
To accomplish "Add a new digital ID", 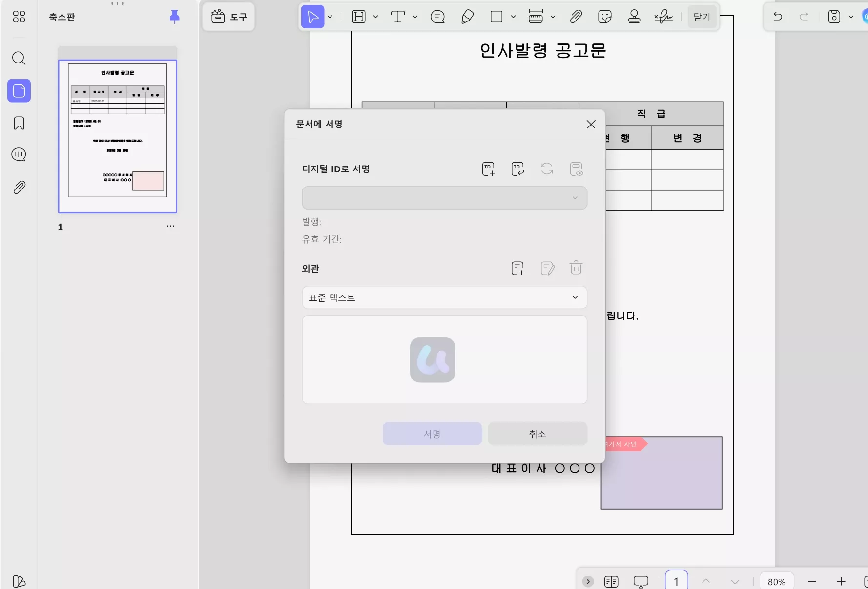I will pyautogui.click(x=488, y=169).
